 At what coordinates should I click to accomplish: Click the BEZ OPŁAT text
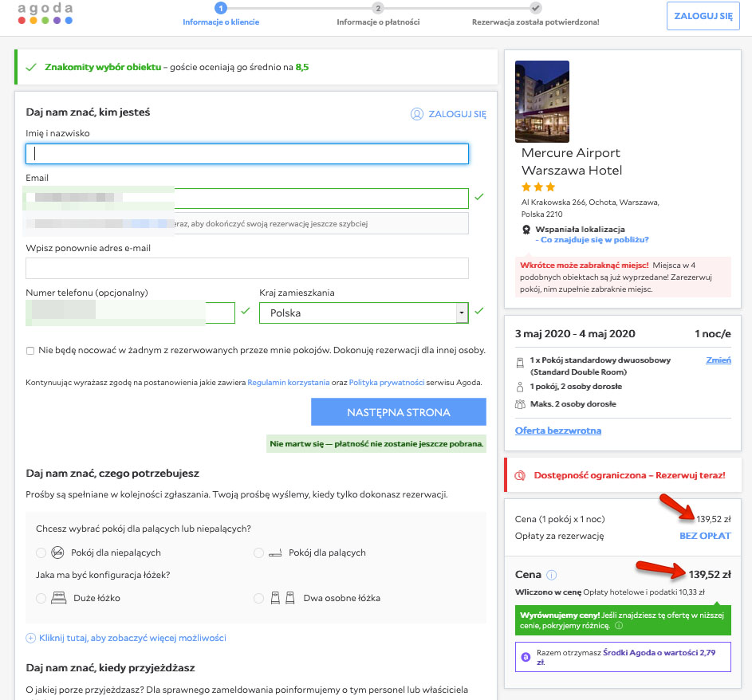tap(705, 536)
